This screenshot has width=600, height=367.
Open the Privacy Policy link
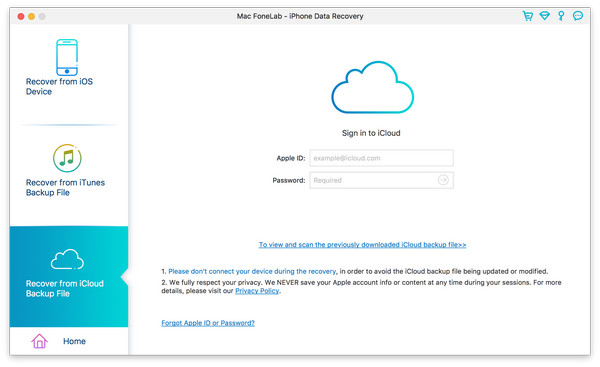tap(257, 291)
